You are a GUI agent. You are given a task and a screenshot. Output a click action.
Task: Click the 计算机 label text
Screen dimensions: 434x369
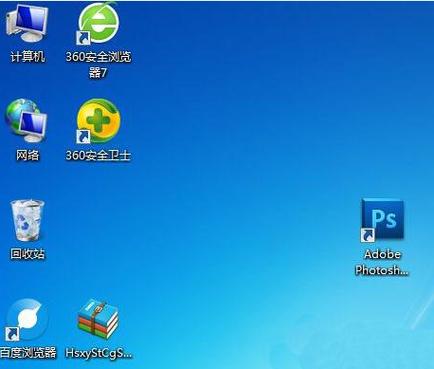(x=27, y=57)
